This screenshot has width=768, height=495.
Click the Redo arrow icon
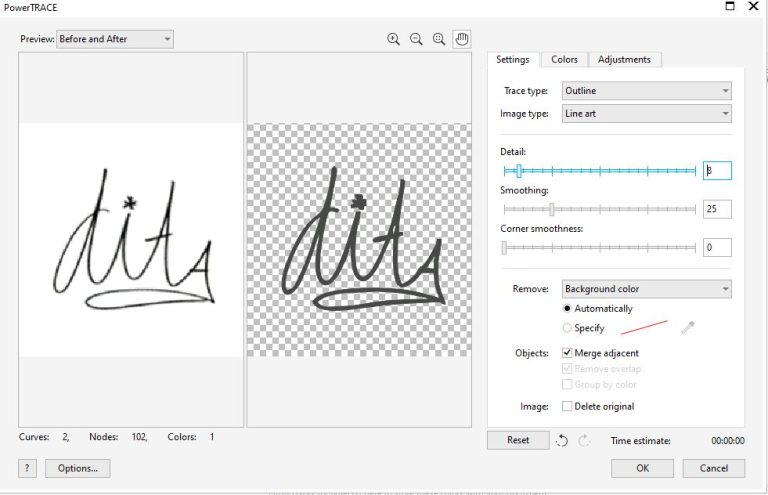(x=585, y=440)
